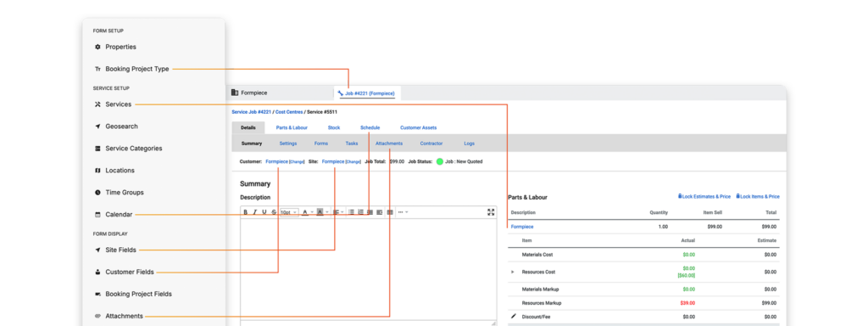This screenshot has width=868, height=326.
Task: Click the Geosearch arrow icon
Action: coord(98,126)
